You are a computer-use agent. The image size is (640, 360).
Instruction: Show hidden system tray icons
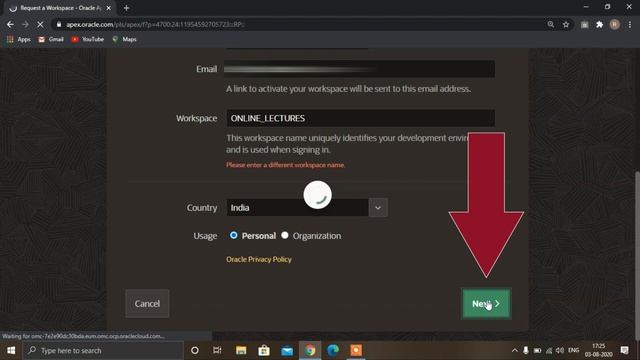[x=514, y=351]
